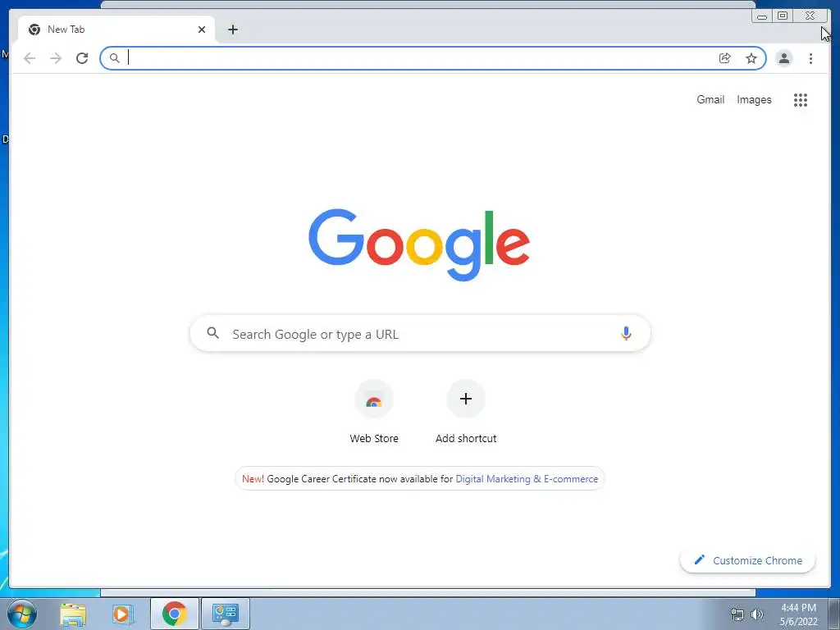
Task: Click the magnifier icon in Google search box
Action: pos(212,333)
